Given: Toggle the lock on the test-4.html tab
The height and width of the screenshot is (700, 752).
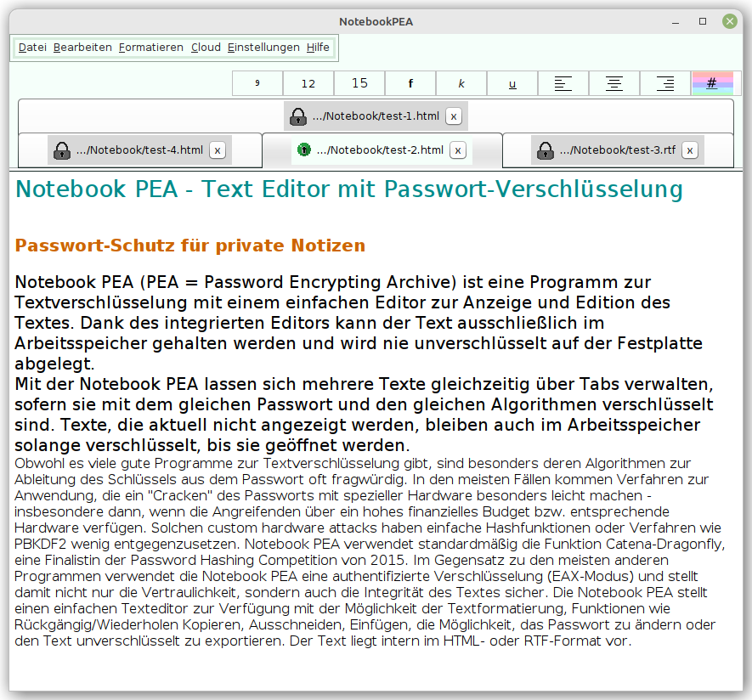Looking at the screenshot, I should pyautogui.click(x=61, y=150).
